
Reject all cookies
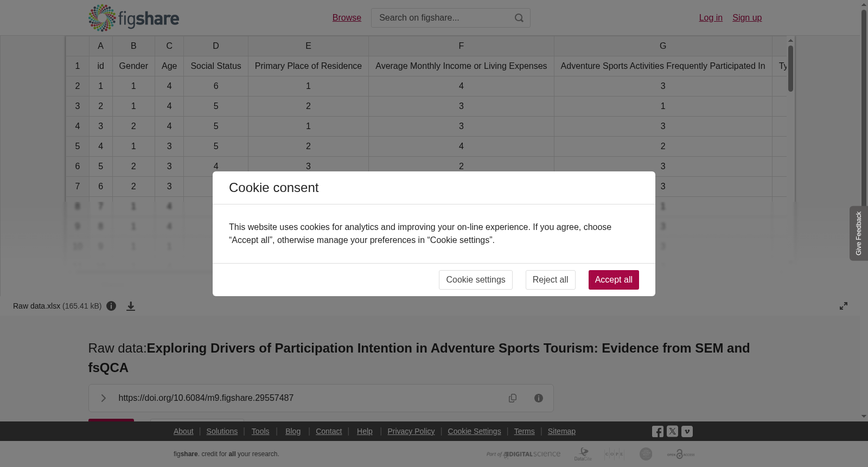(x=550, y=280)
